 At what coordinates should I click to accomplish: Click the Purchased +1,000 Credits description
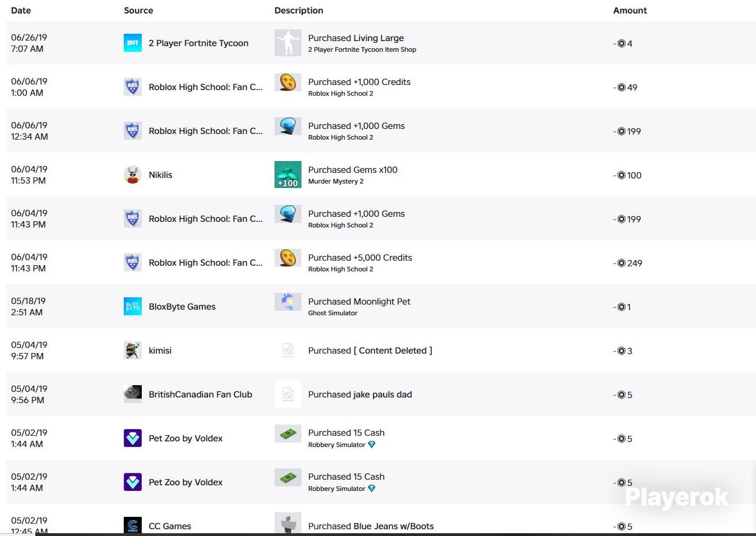tap(359, 82)
